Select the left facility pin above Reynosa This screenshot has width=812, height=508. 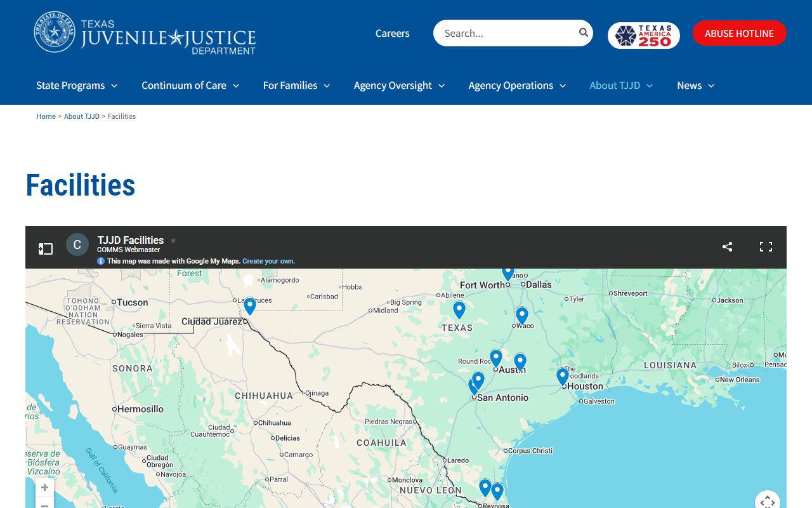pyautogui.click(x=485, y=488)
